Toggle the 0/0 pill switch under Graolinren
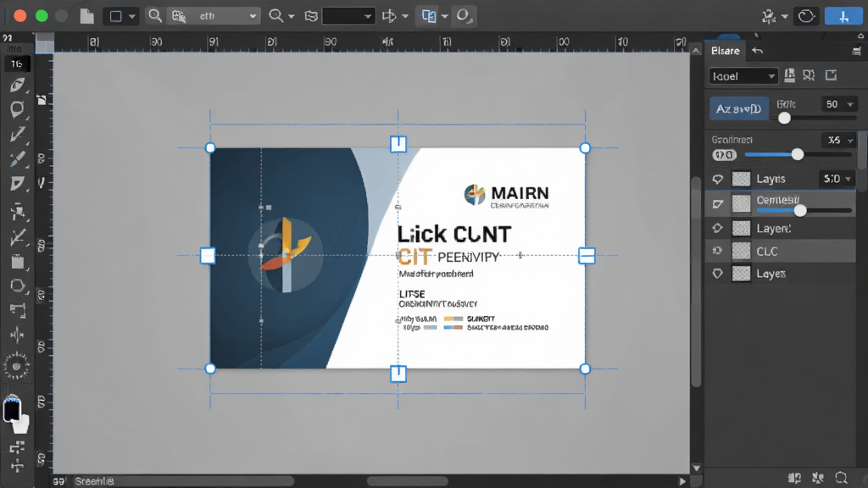Image resolution: width=868 pixels, height=488 pixels. [x=724, y=155]
